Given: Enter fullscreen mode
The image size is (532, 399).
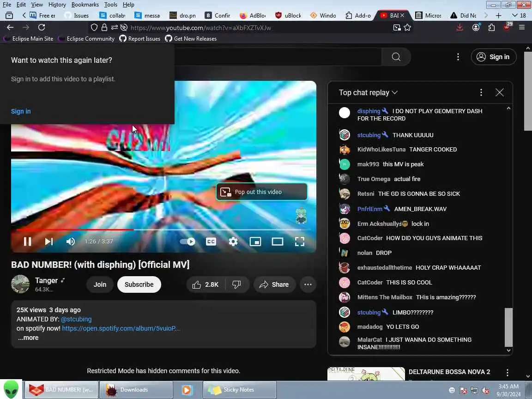Looking at the screenshot, I should tap(300, 241).
